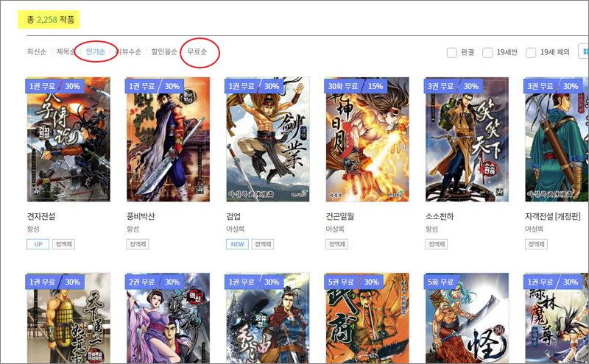Click the 자객전설 [개정판] title link

click(x=553, y=216)
